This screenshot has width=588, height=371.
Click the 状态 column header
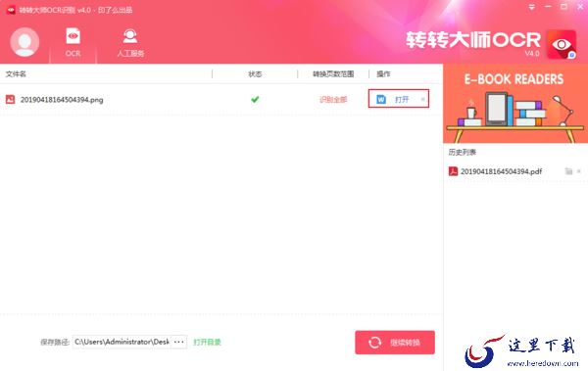[255, 74]
